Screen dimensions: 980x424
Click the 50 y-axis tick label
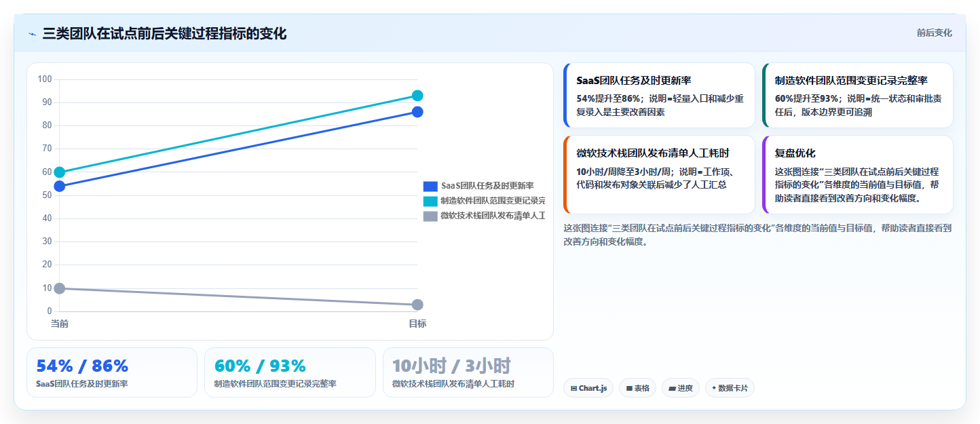coord(47,195)
